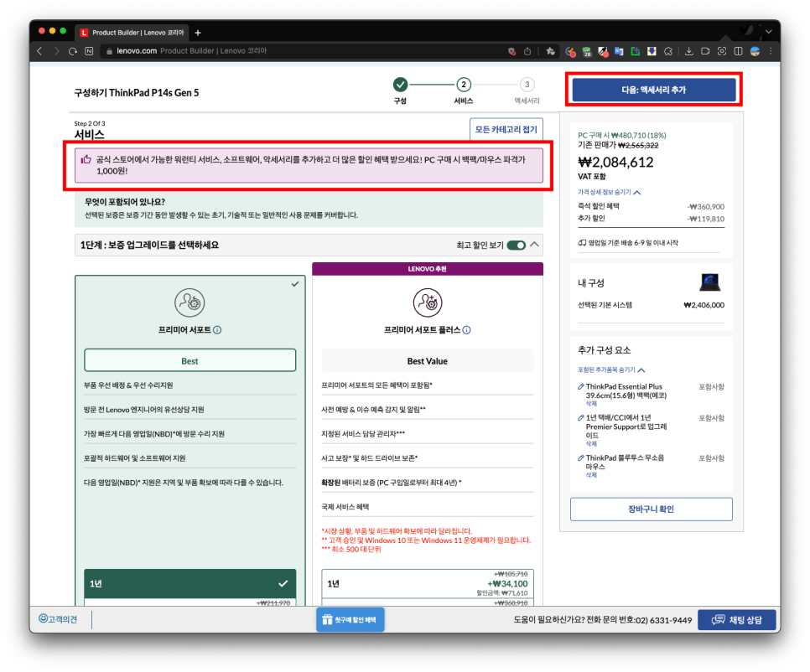Click 삭제 under the backpack item

(x=591, y=404)
